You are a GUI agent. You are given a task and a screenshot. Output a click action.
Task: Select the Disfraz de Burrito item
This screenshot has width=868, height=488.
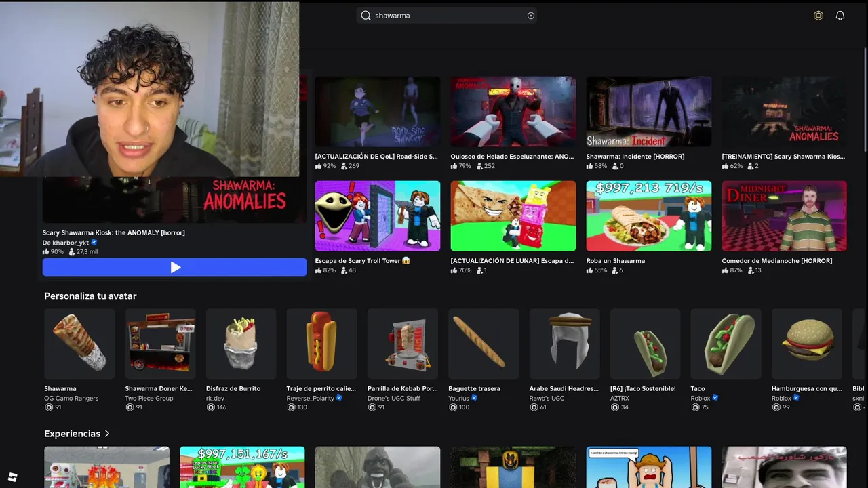(241, 344)
